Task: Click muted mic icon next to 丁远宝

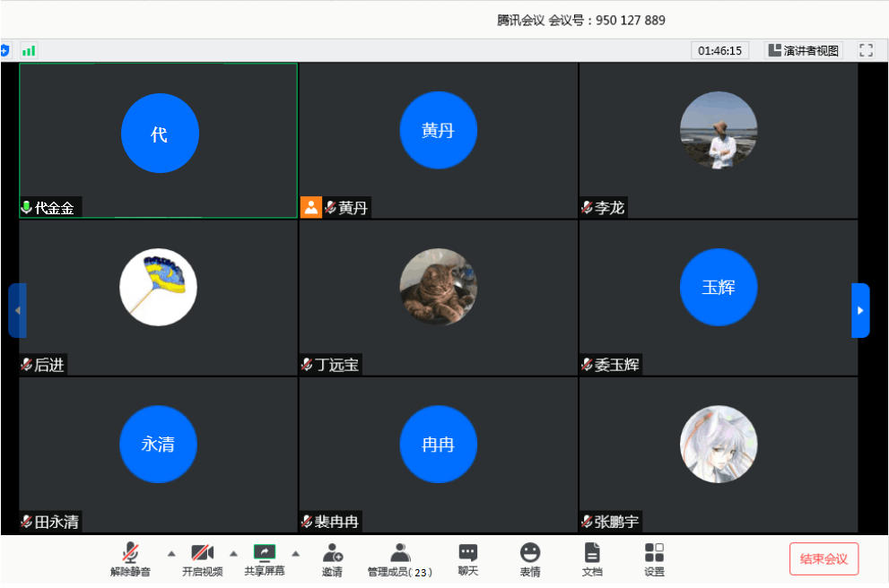Action: click(307, 364)
